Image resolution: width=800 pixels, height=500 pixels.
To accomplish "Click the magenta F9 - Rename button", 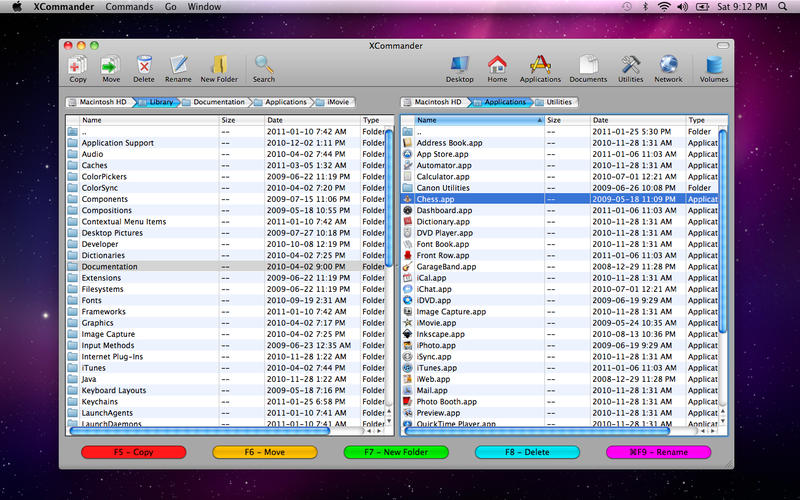I will pos(658,452).
